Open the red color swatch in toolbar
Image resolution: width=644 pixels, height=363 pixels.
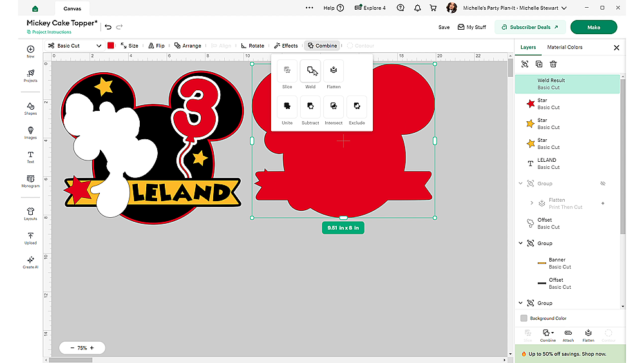[111, 46]
